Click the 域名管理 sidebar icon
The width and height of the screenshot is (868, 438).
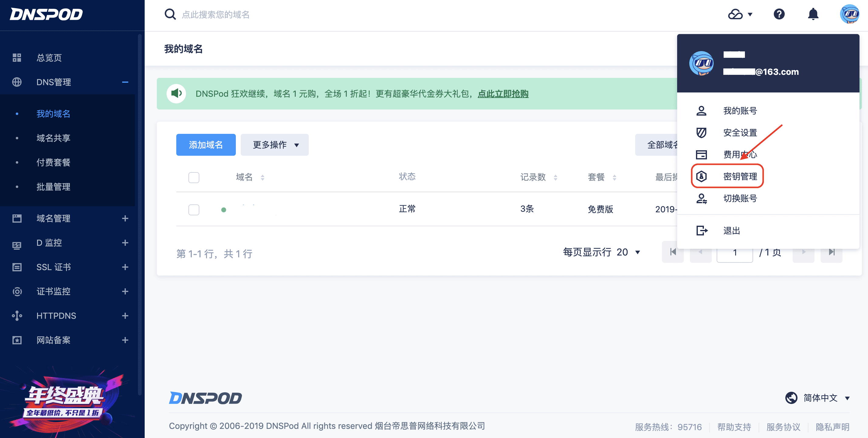tap(17, 218)
